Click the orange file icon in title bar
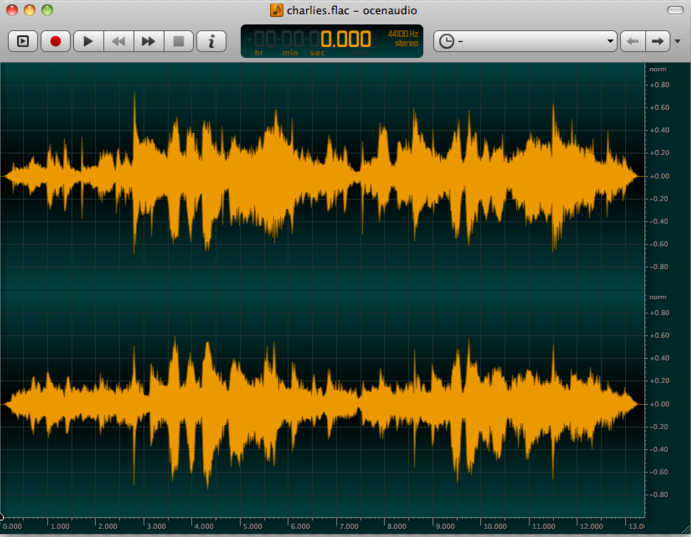 click(x=276, y=10)
